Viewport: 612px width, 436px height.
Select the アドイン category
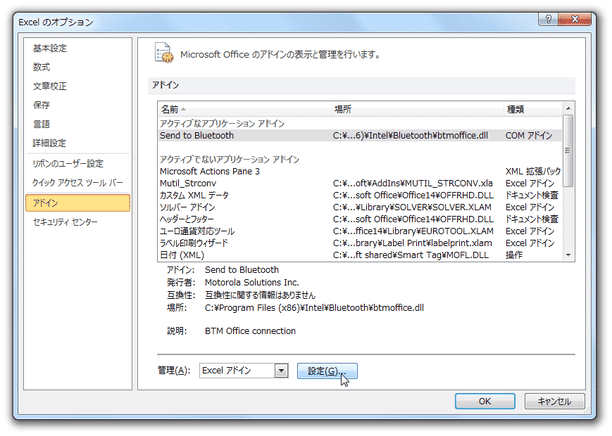[77, 203]
